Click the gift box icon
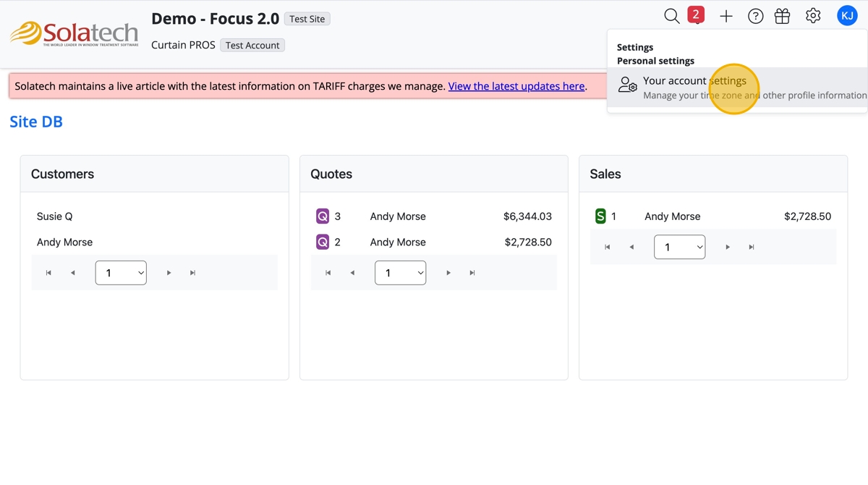The height and width of the screenshot is (485, 868). (x=782, y=16)
